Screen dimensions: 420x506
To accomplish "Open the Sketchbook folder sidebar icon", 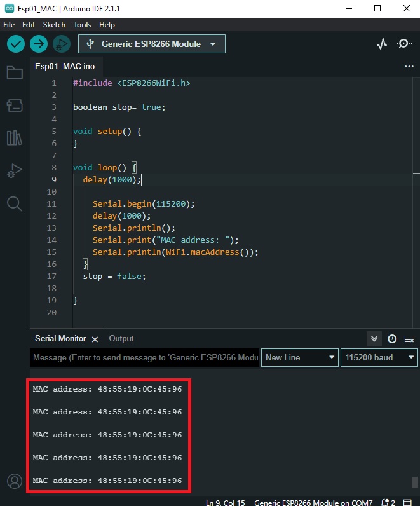I will (x=15, y=72).
